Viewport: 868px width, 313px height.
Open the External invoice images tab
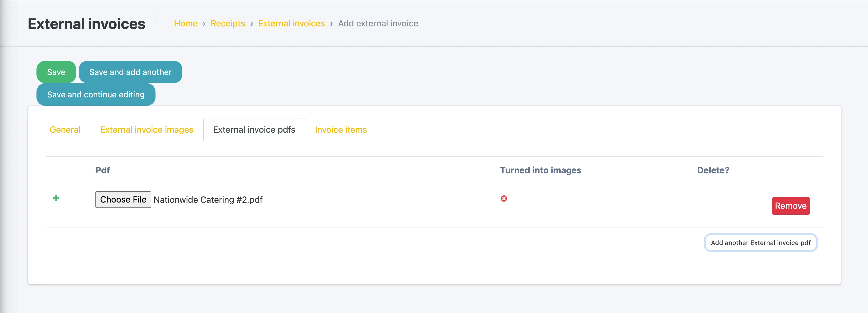point(147,130)
